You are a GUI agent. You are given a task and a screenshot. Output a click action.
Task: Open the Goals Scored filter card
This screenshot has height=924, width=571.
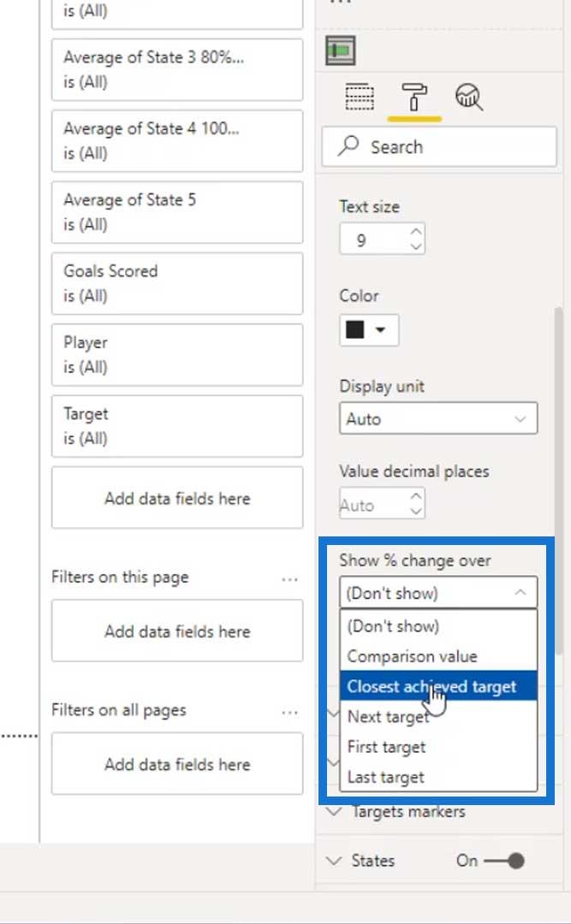pos(177,283)
